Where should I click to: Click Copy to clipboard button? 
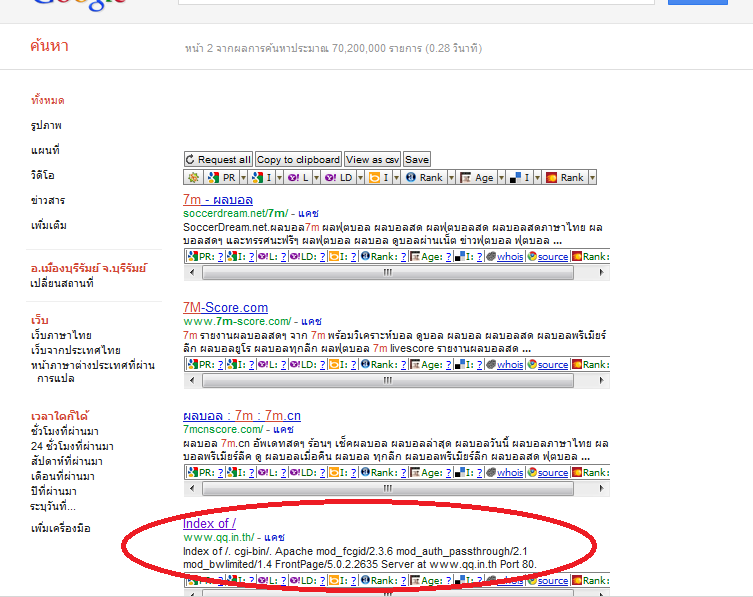(298, 159)
